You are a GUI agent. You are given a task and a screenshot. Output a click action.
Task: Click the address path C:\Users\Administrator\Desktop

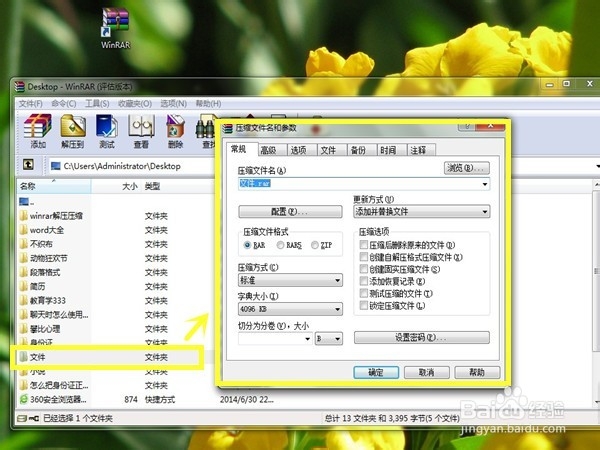122,166
